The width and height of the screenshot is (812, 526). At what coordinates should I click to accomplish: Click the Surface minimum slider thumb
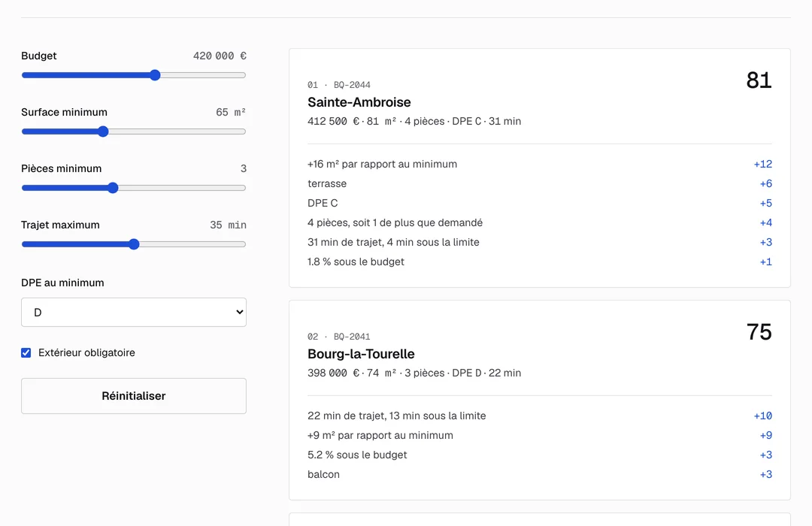coord(103,131)
